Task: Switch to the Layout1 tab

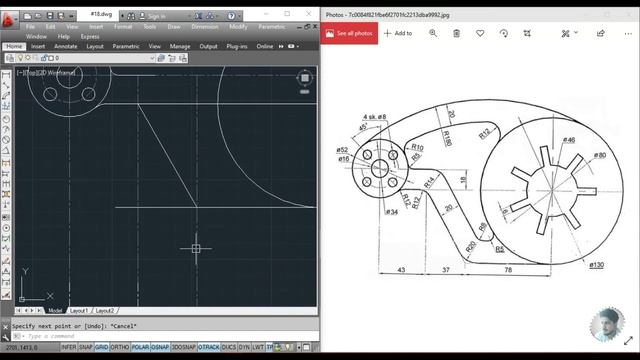Action: click(x=79, y=311)
